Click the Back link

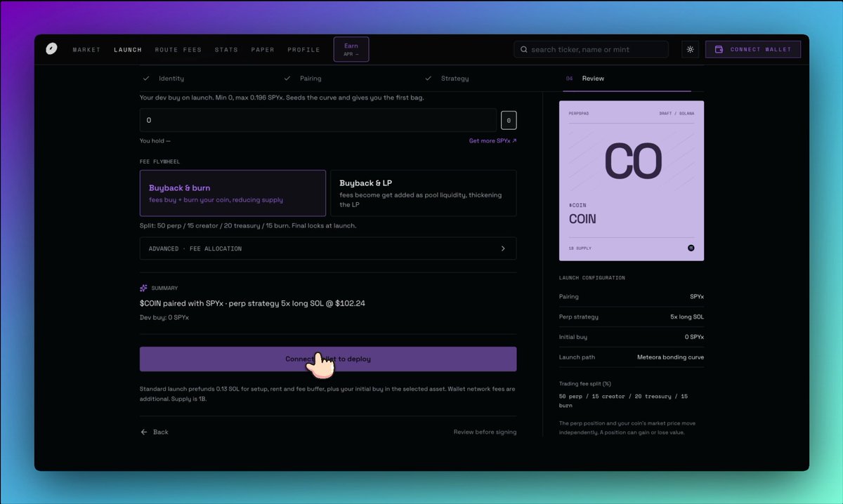(155, 432)
